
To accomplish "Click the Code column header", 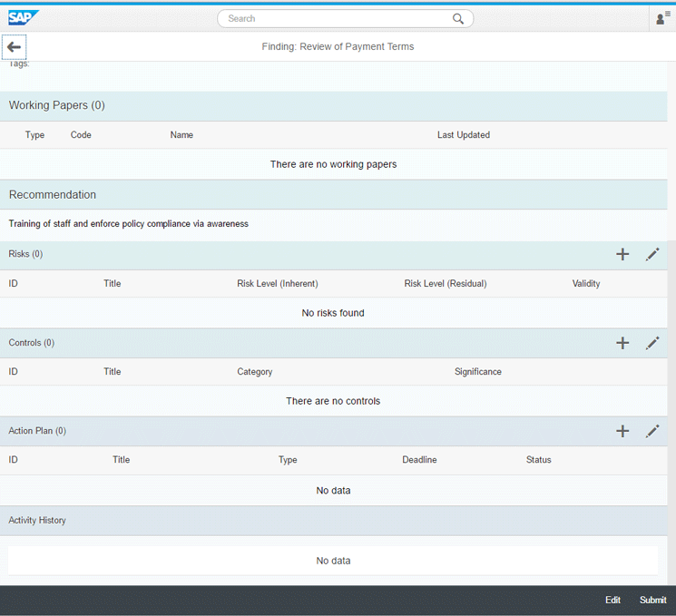I will [x=81, y=135].
